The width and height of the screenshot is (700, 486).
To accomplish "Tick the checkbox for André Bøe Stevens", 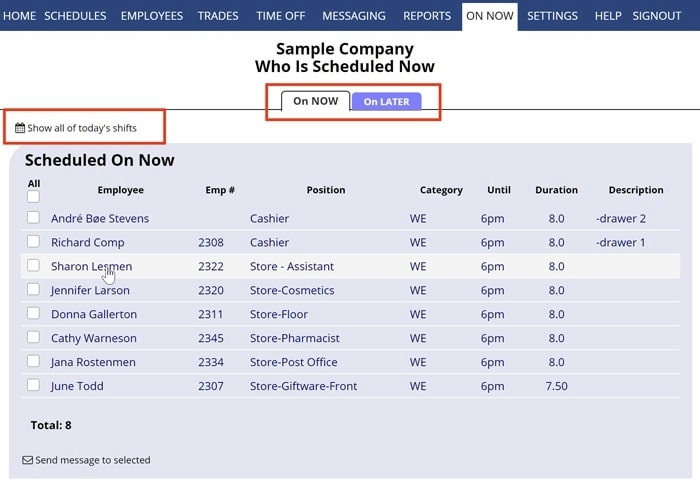I will pos(33,218).
